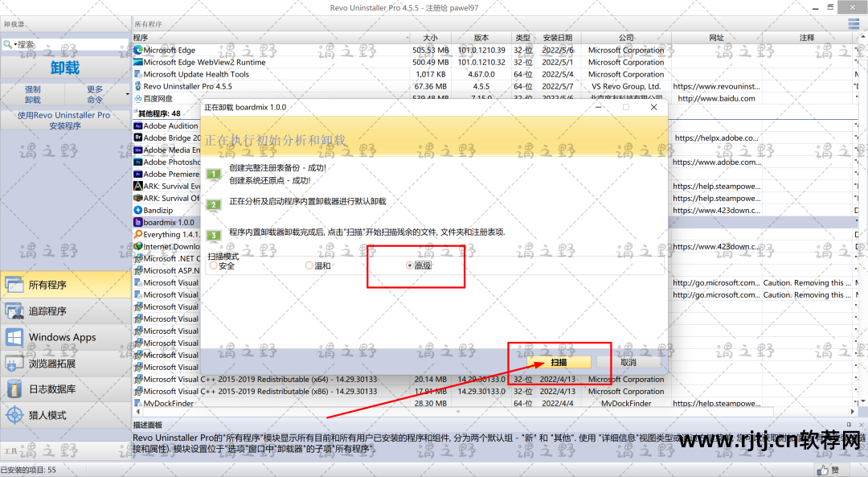The height and width of the screenshot is (477, 868).
Task: Click the Internet Download icon
Action: (x=138, y=246)
